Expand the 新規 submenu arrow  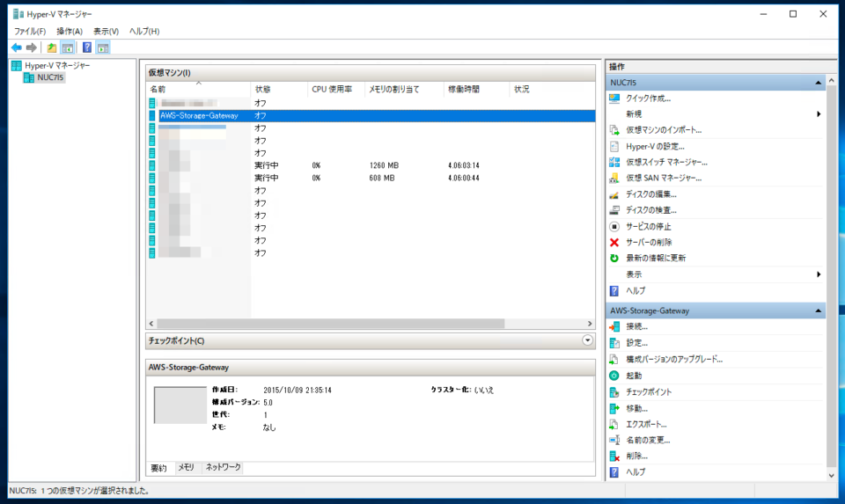click(x=819, y=114)
